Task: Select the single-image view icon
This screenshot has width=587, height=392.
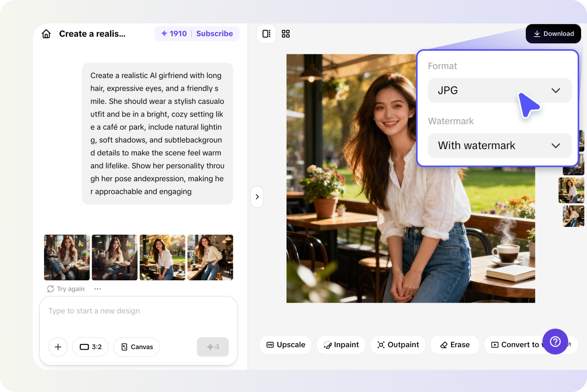Action: pos(266,34)
